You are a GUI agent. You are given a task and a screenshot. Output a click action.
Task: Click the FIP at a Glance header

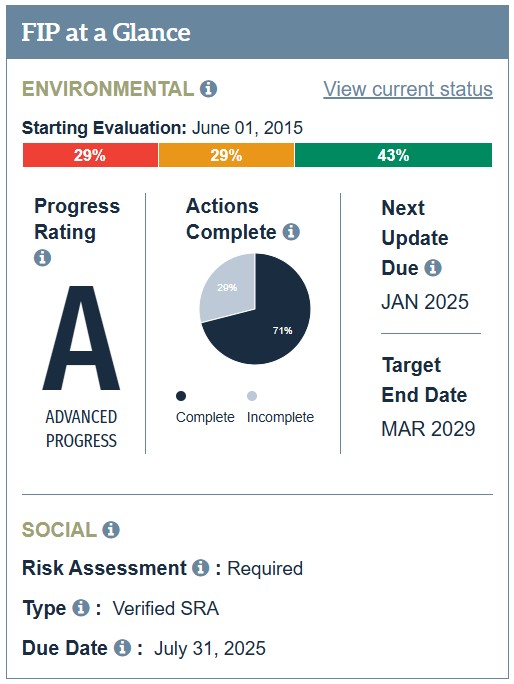point(257,32)
